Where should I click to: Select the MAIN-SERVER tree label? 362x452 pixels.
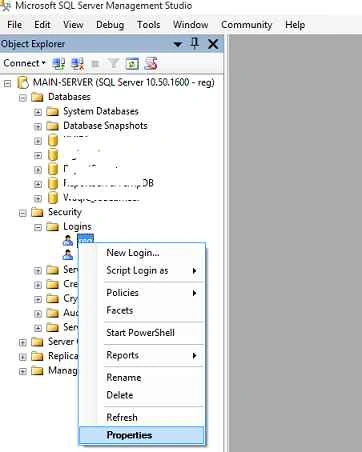pos(123,82)
